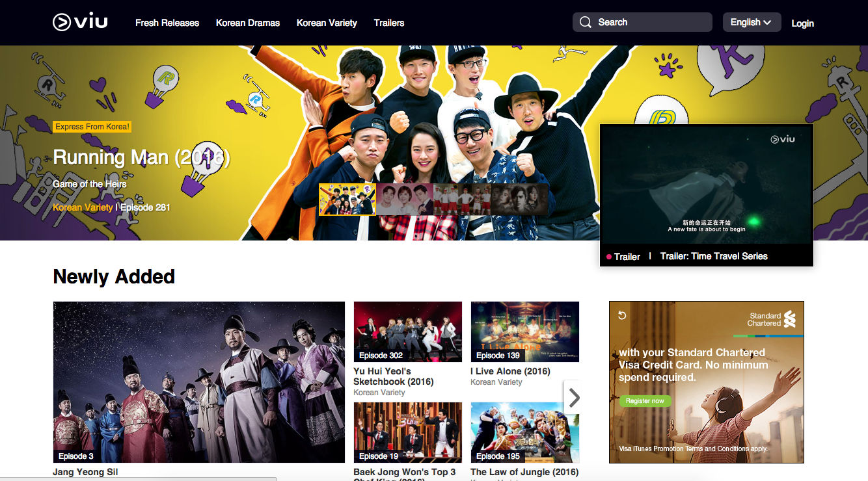Click the red-dot Trailer label

[x=623, y=257]
